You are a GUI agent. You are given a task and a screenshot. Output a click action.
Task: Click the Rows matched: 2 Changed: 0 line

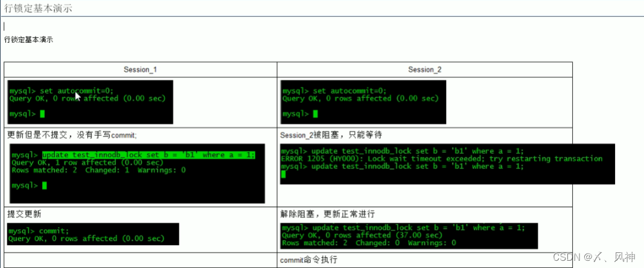click(x=369, y=243)
